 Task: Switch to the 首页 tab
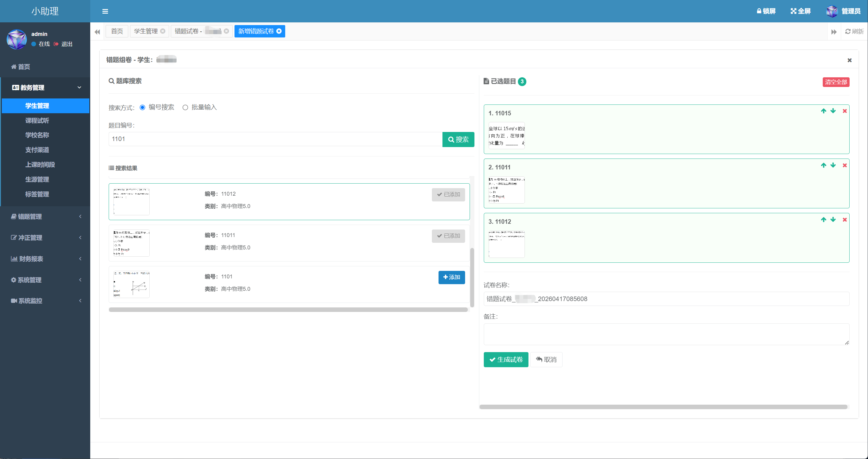point(117,31)
